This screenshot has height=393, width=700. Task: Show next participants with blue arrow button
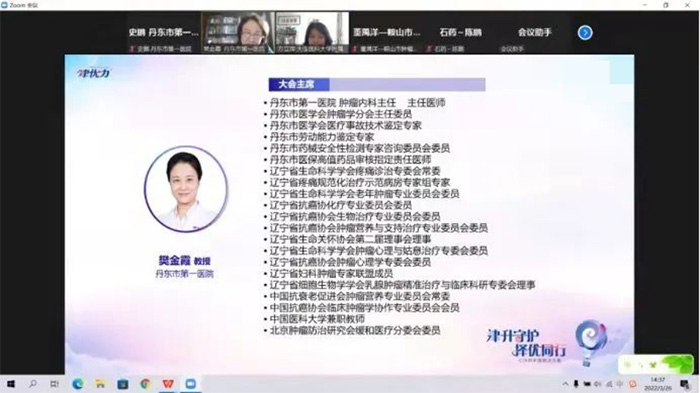click(x=585, y=33)
